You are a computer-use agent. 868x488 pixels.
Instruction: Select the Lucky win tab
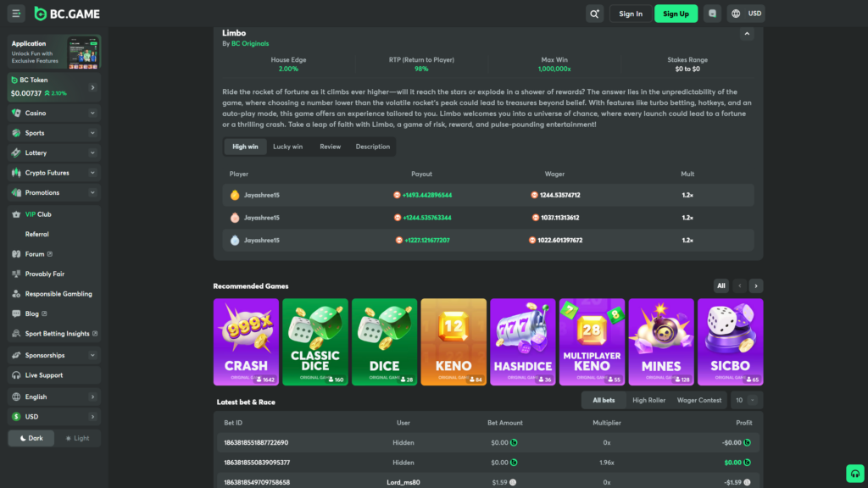(x=288, y=147)
